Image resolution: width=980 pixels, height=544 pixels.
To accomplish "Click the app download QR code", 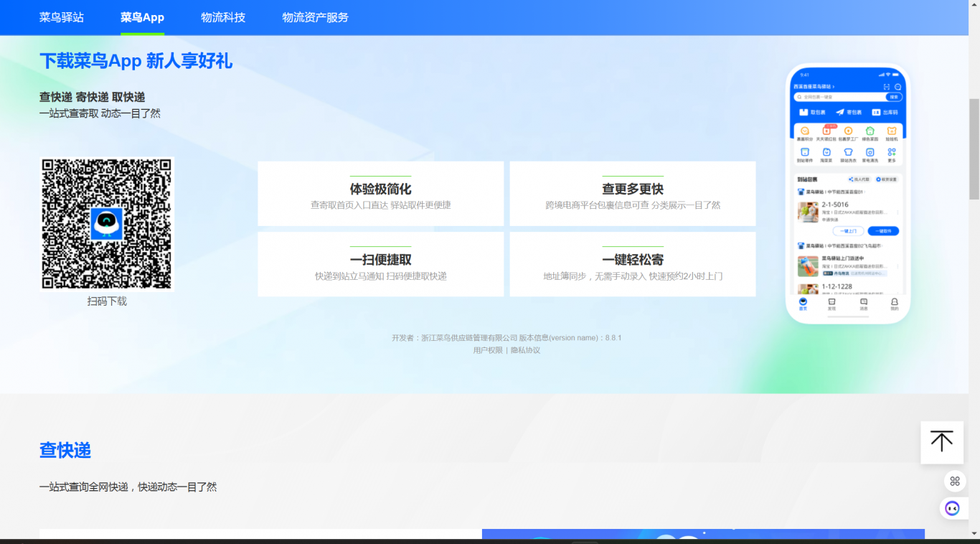I will click(107, 224).
